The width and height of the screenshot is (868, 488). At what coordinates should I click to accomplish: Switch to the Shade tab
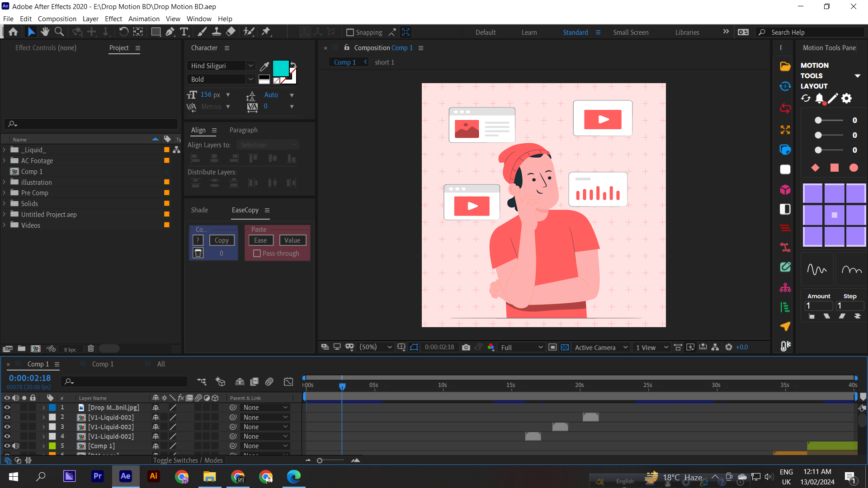[x=199, y=210]
